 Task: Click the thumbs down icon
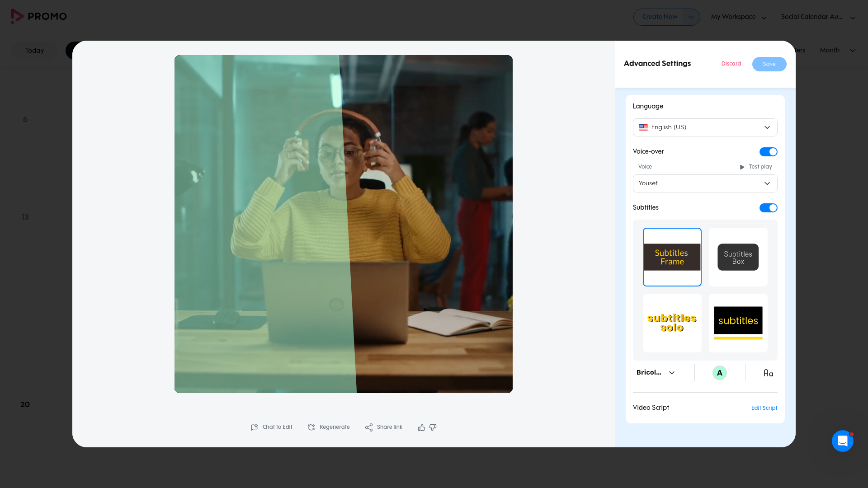(433, 427)
